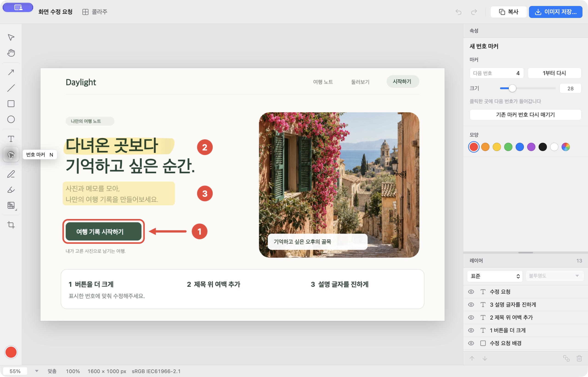This screenshot has width=588, height=377.
Task: Select the arrow pointer selection tool
Action: pyautogui.click(x=11, y=37)
